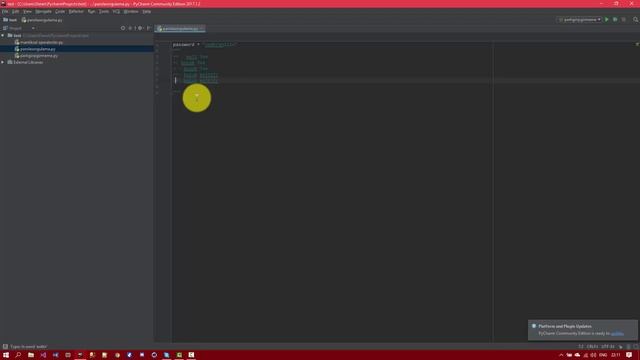Select the highlighted py file in tree
This screenshot has width=640, height=360.
point(38,49)
